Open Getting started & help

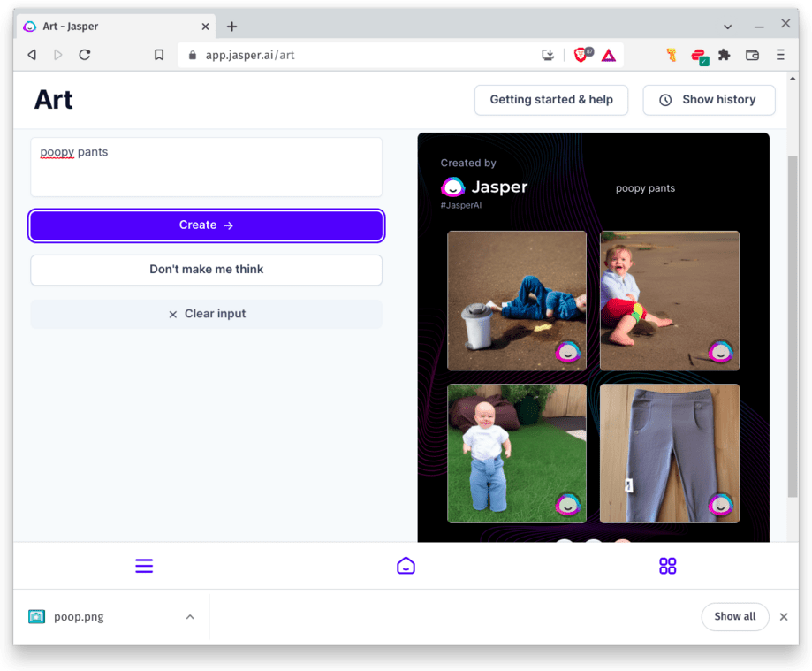pos(551,100)
